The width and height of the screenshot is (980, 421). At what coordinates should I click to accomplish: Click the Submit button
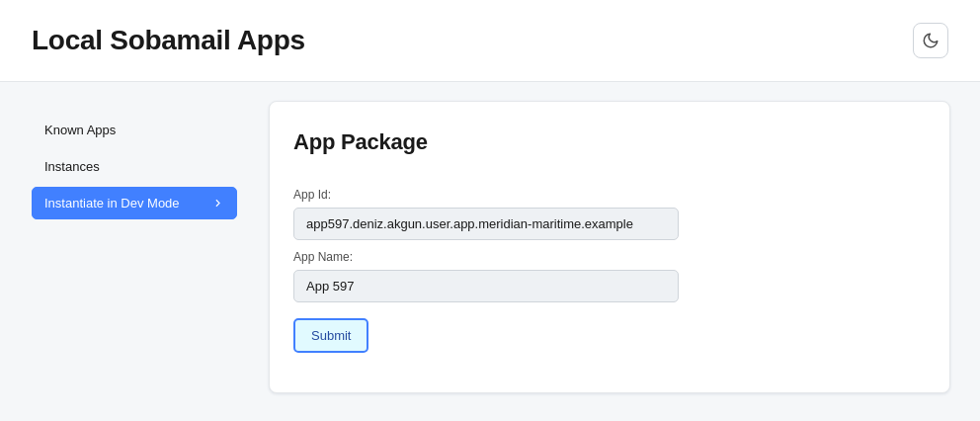click(331, 335)
